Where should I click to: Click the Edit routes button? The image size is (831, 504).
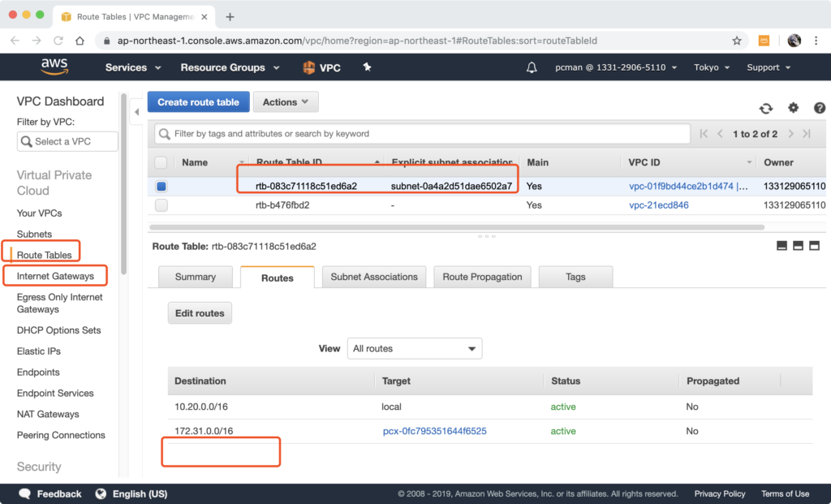[x=200, y=313]
